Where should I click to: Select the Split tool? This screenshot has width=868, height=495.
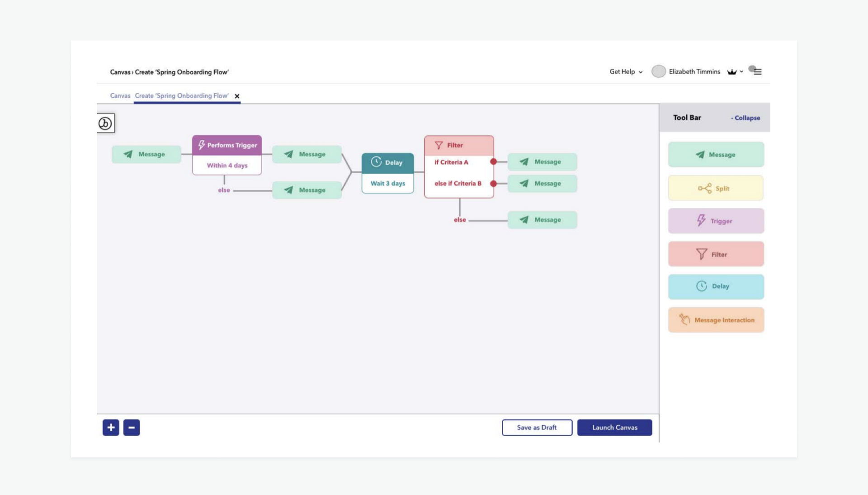[x=716, y=188]
